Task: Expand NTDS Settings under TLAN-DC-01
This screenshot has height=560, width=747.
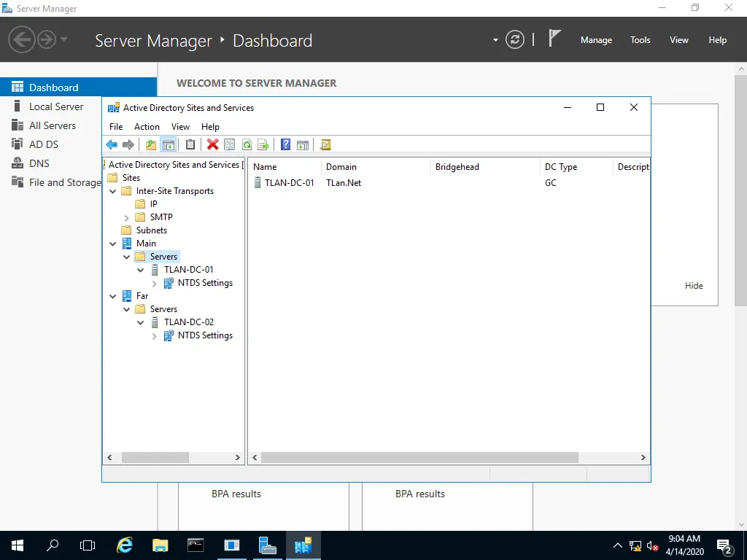Action: [155, 284]
